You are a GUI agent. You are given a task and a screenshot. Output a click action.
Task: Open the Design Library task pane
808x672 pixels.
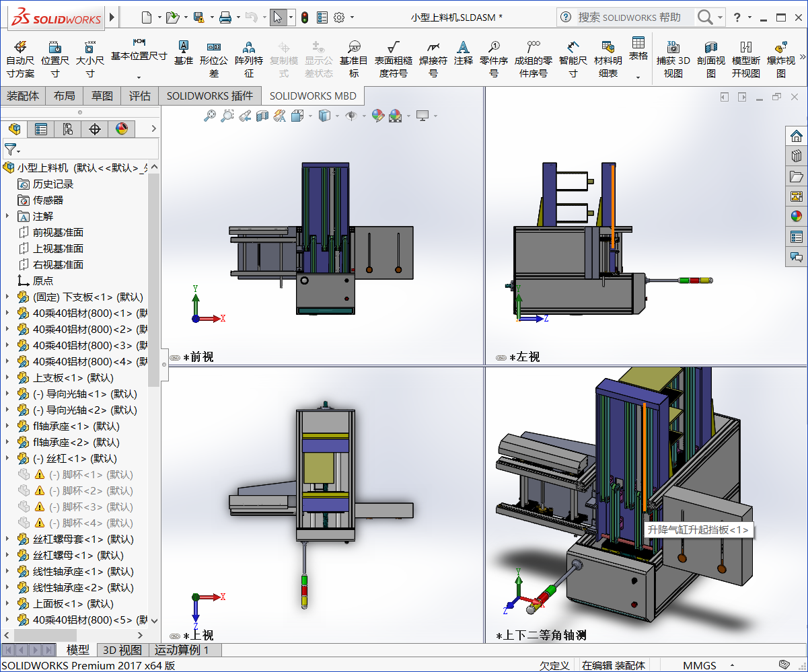(797, 156)
